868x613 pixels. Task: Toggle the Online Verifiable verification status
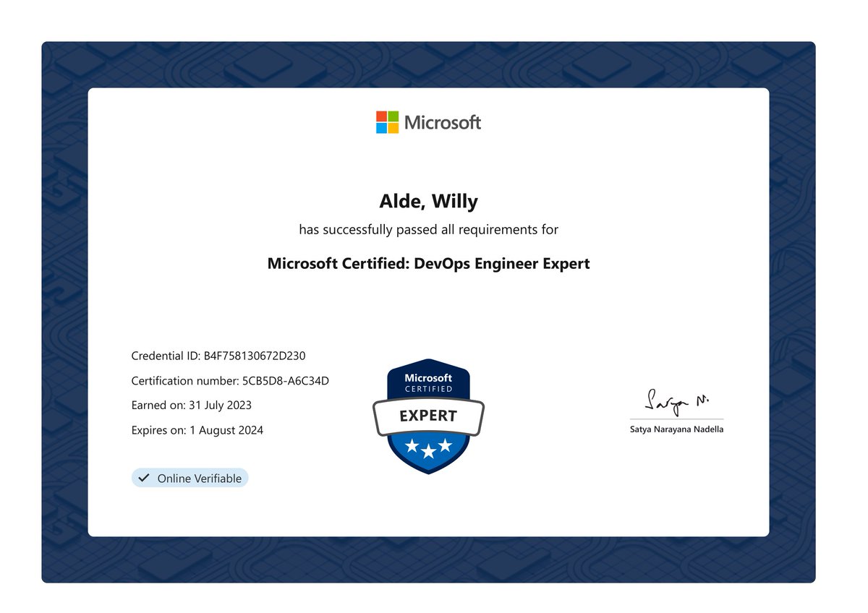click(x=190, y=477)
